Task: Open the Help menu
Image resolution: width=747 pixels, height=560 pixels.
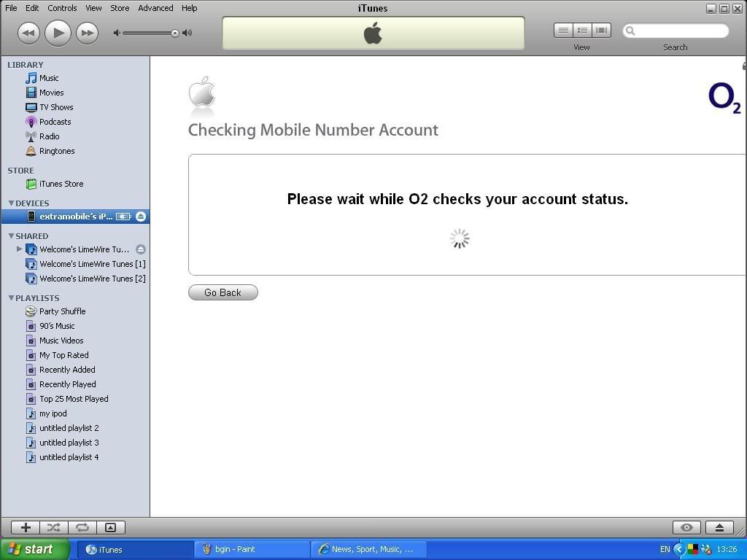Action: pyautogui.click(x=189, y=8)
